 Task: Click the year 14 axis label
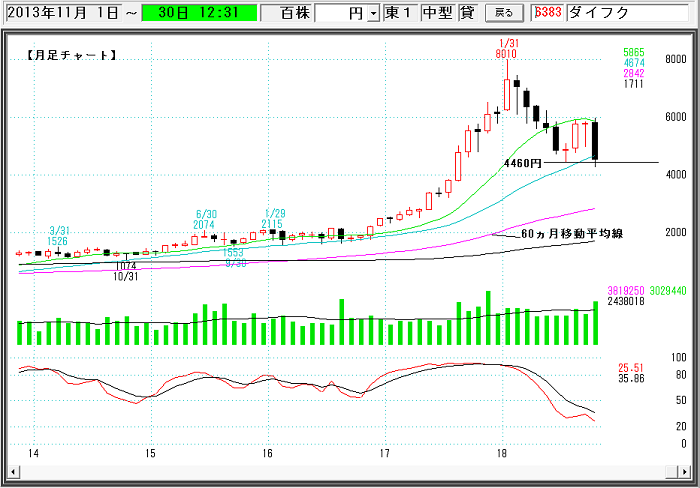(33, 454)
